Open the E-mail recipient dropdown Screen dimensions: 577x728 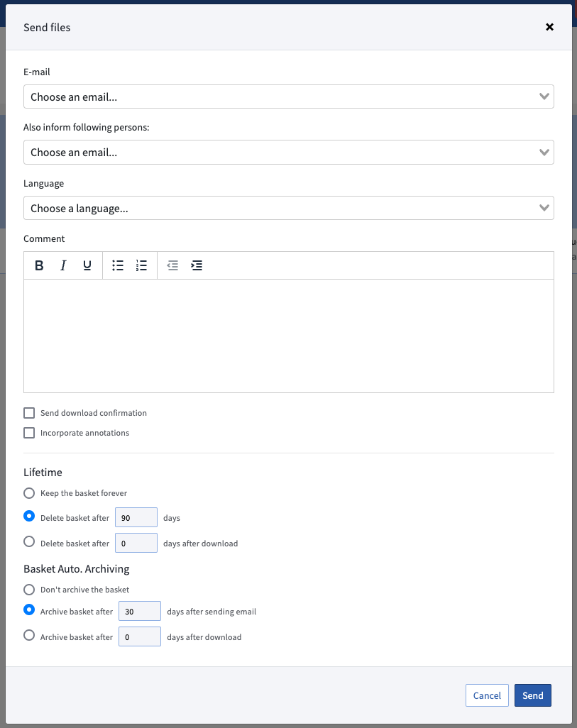pos(289,96)
